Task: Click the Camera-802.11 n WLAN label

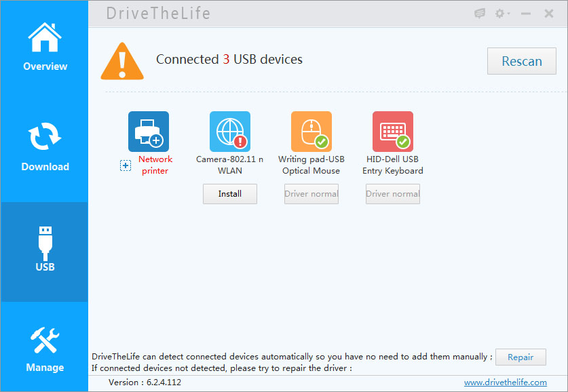Action: tap(229, 165)
